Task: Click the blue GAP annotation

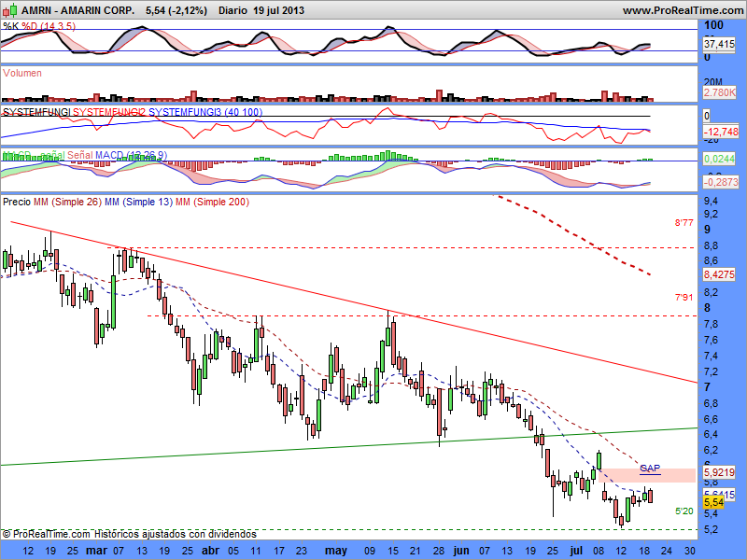Action: pos(650,469)
